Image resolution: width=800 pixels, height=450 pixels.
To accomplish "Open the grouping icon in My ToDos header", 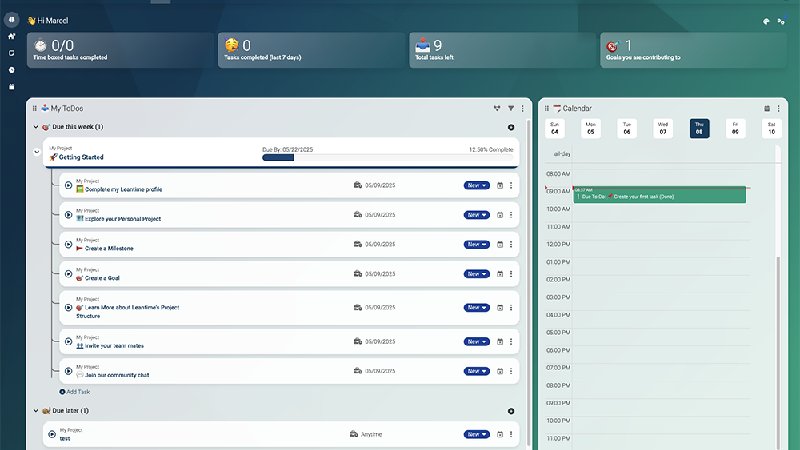I will 497,108.
